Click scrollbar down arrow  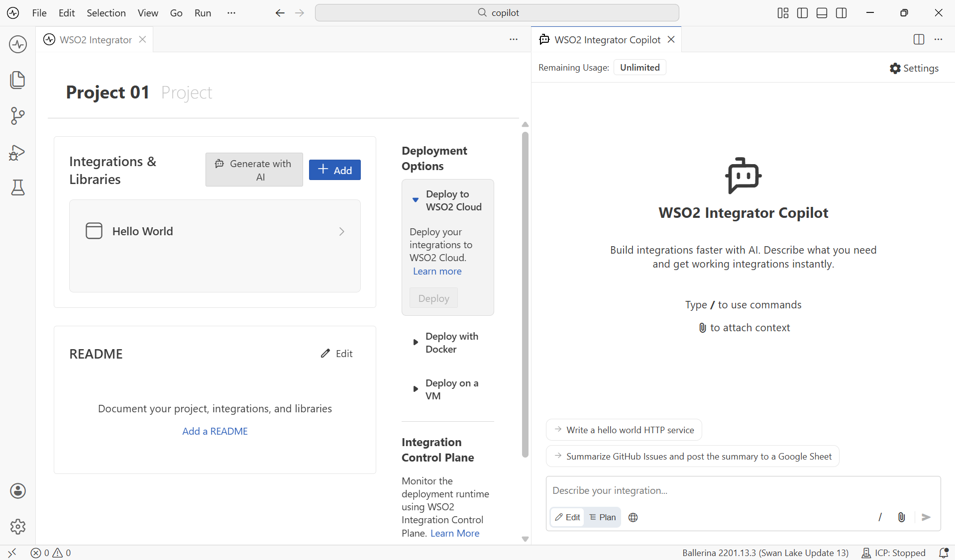tap(525, 539)
